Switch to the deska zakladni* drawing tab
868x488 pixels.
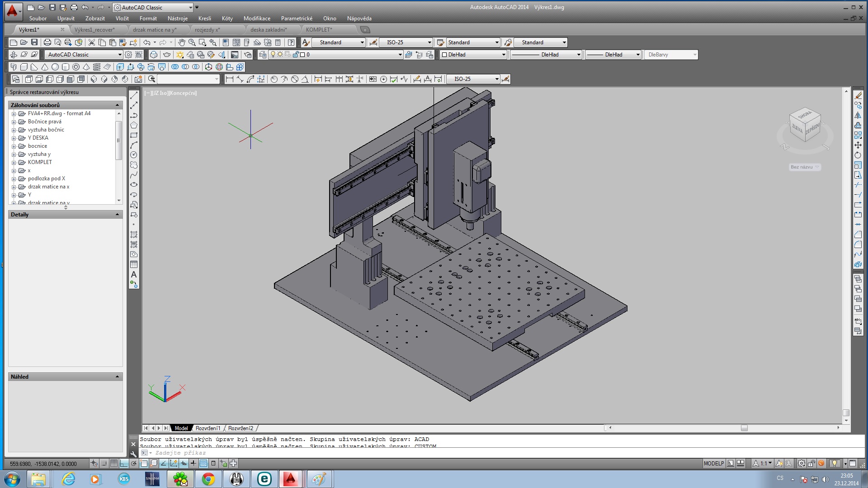click(269, 30)
